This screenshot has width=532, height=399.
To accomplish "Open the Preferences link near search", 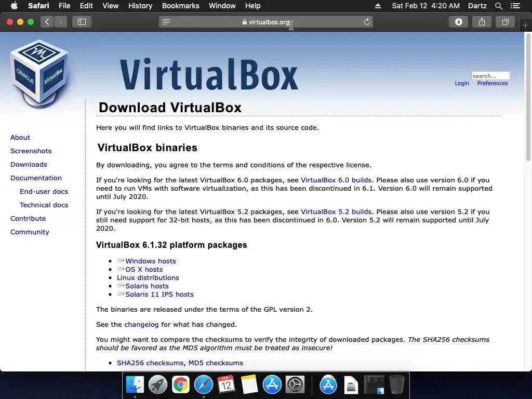I will pyautogui.click(x=493, y=84).
